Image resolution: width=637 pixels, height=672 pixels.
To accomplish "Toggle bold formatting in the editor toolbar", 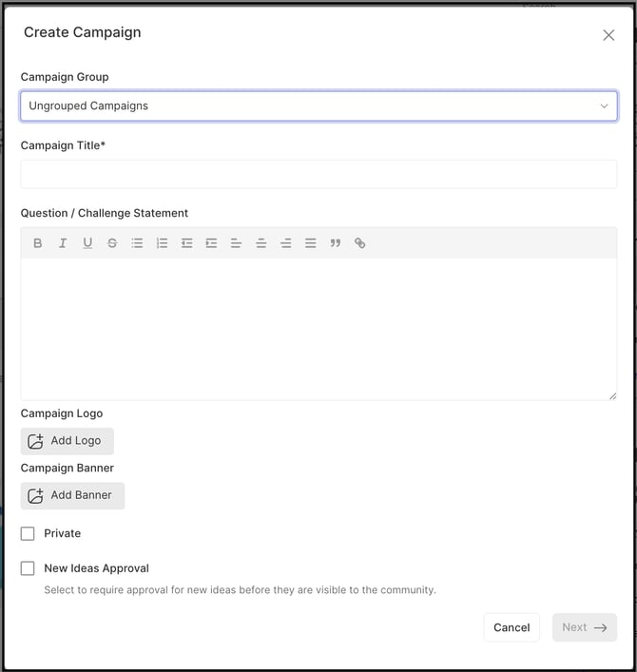I will 38,243.
